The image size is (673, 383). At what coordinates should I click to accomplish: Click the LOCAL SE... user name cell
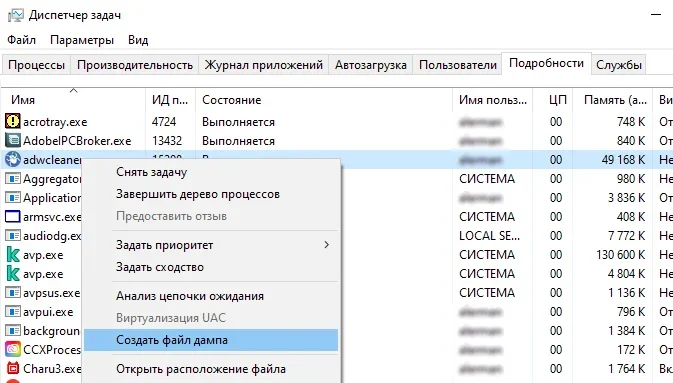pyautogui.click(x=489, y=236)
